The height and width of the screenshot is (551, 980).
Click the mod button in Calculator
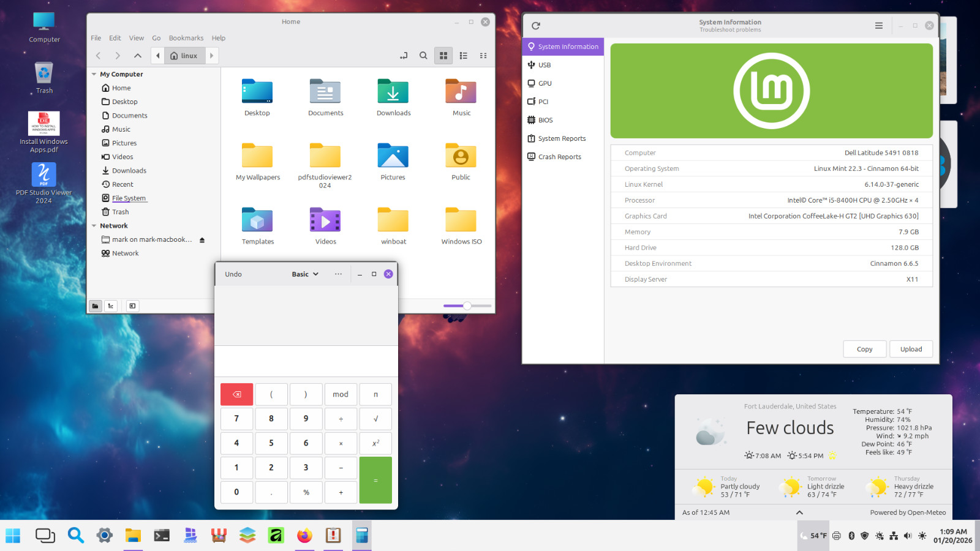click(341, 394)
